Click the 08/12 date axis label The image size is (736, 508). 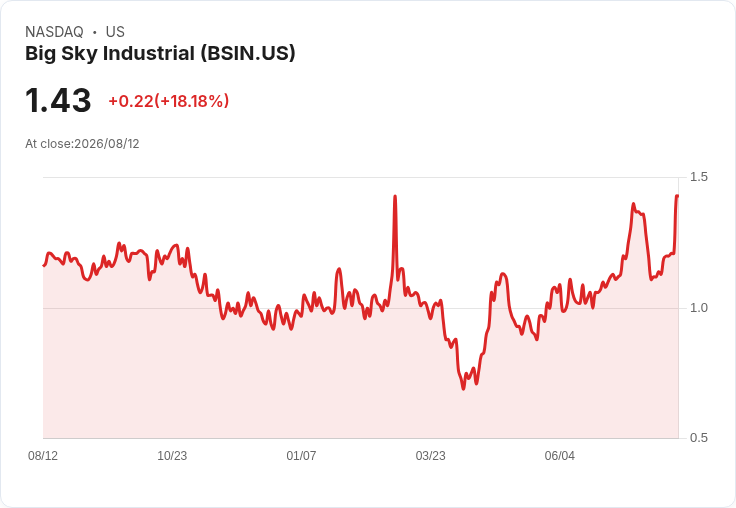pyautogui.click(x=43, y=455)
